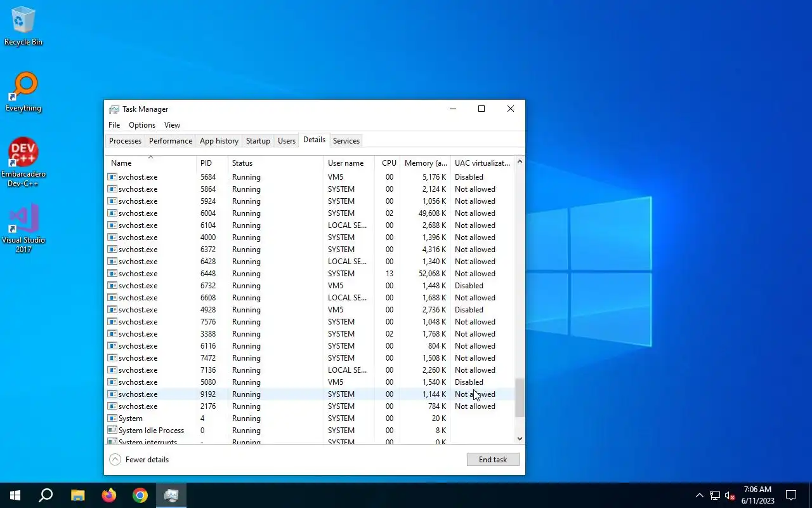812x508 pixels.
Task: Sort by the PID column header
Action: point(212,163)
